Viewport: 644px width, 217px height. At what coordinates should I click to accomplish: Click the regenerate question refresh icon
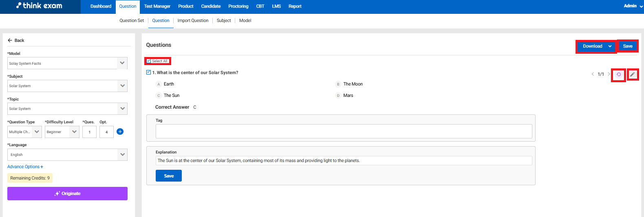click(x=618, y=75)
